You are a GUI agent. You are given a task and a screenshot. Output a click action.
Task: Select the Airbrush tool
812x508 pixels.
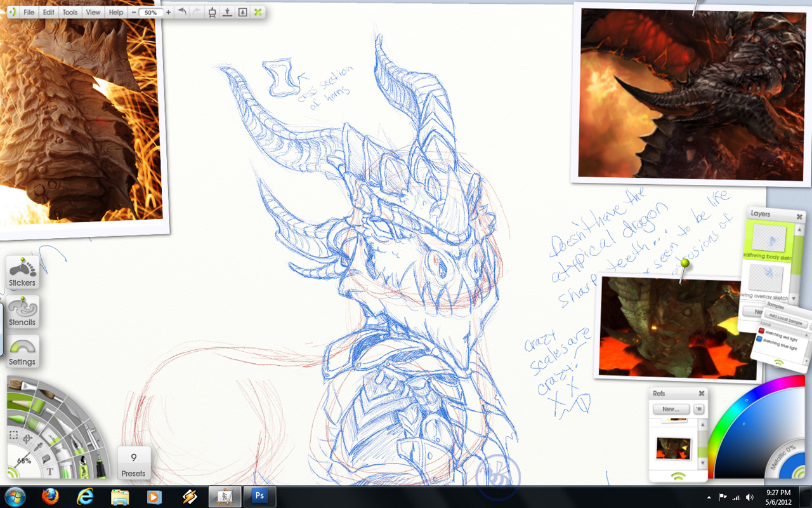click(92, 437)
